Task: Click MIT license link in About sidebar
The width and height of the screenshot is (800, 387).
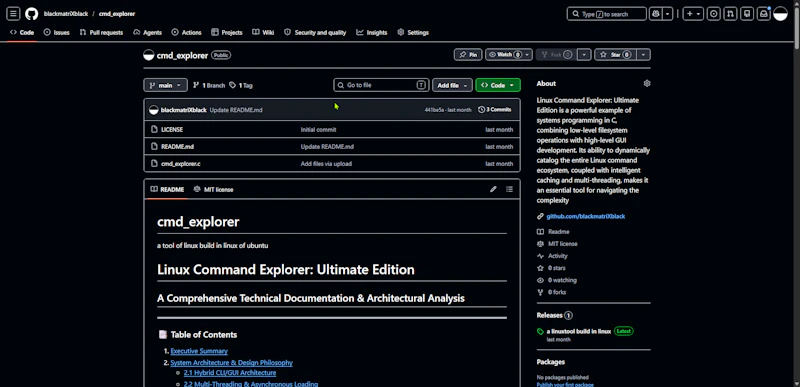Action: click(563, 244)
